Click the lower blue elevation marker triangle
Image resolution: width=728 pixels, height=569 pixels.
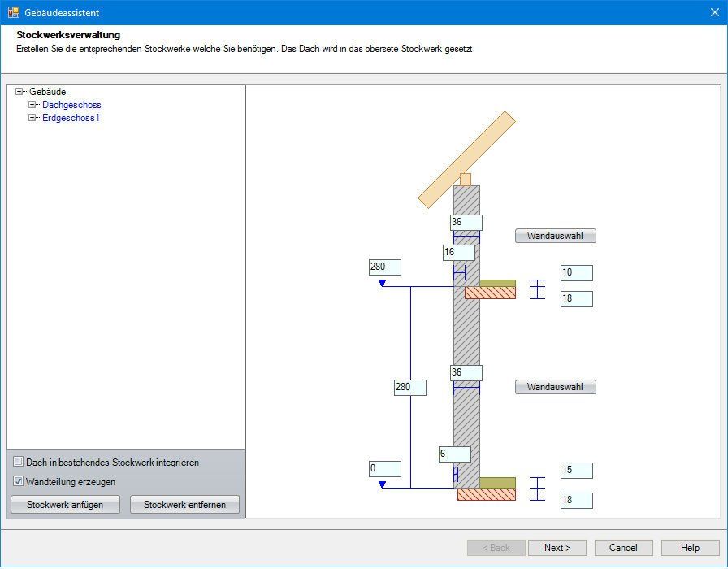(x=382, y=484)
